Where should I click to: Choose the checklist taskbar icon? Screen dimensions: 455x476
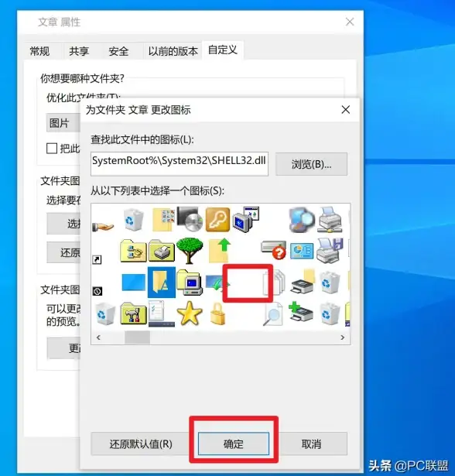[x=162, y=313]
